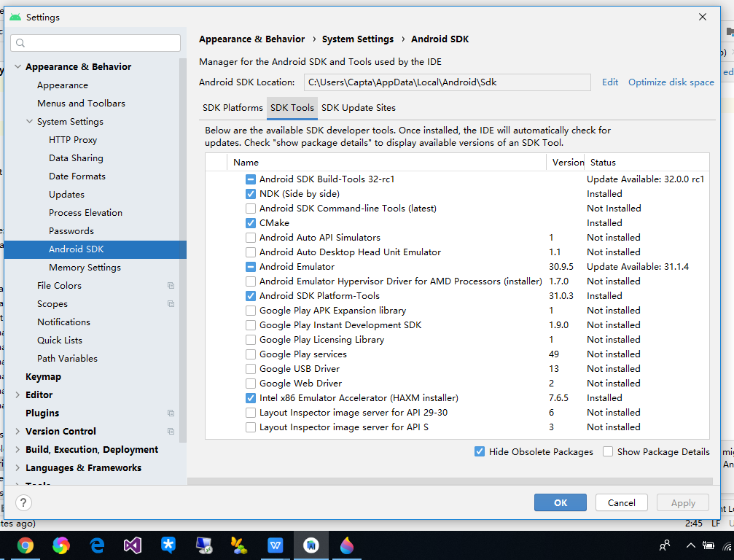
Task: Click the Android logo in title bar
Action: pos(15,17)
